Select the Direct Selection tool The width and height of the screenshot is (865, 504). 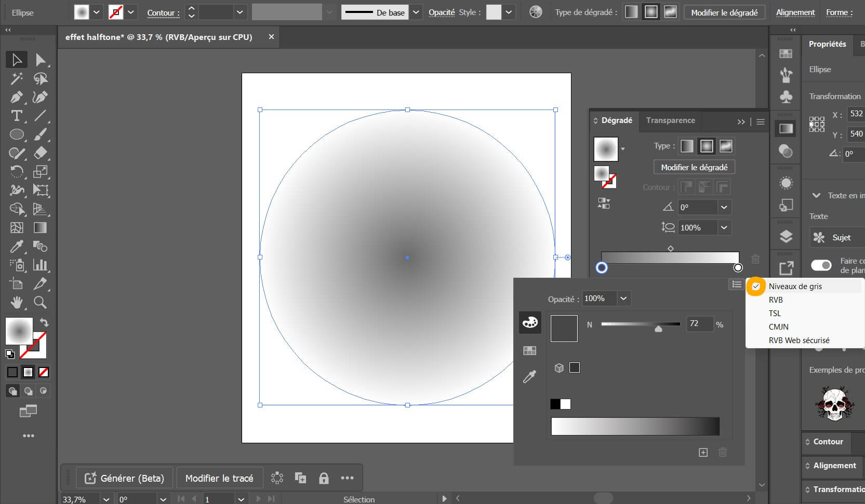(41, 60)
